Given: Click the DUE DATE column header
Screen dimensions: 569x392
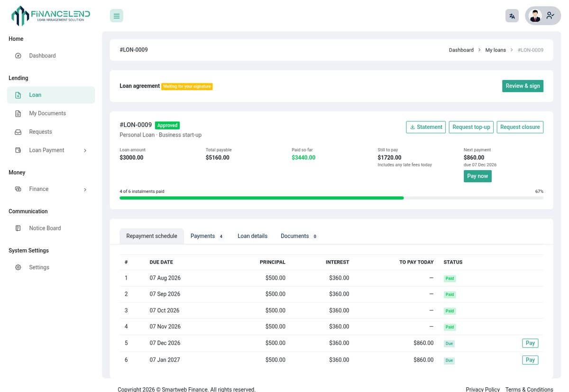Looking at the screenshot, I should point(161,262).
